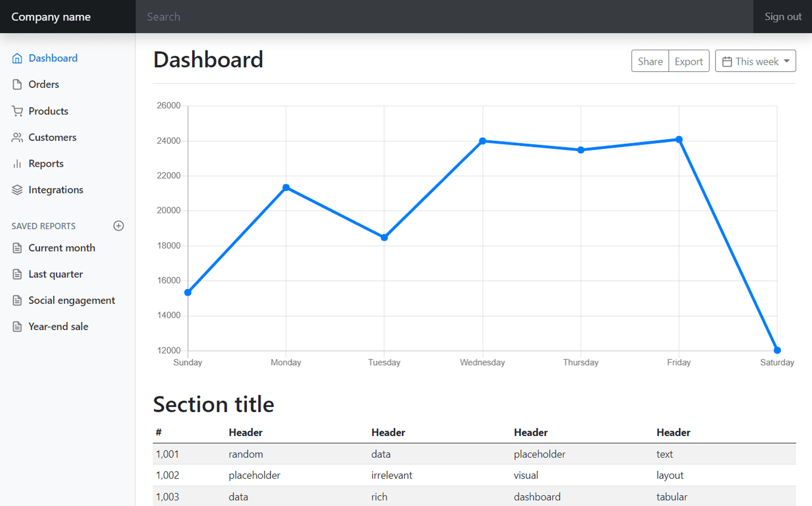Image resolution: width=812 pixels, height=506 pixels.
Task: Open Products in the sidebar
Action: coord(48,111)
